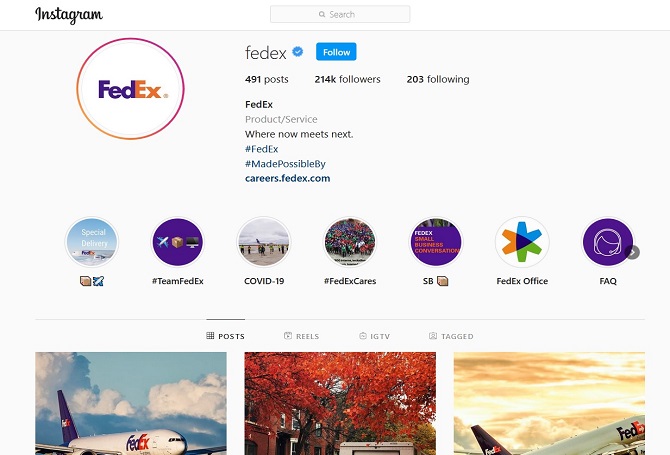The width and height of the screenshot is (670, 455).
Task: Follow the fedex account
Action: click(336, 52)
